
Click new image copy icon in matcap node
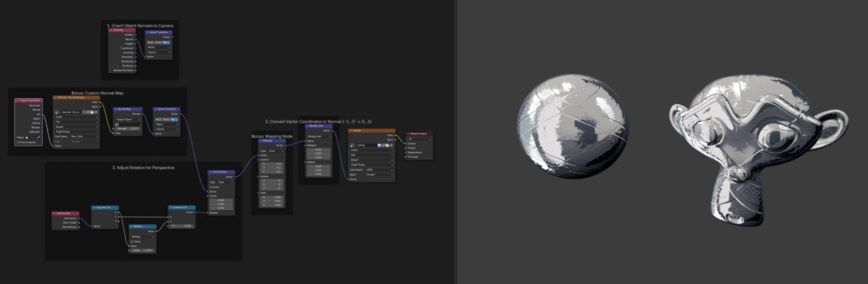[383, 145]
